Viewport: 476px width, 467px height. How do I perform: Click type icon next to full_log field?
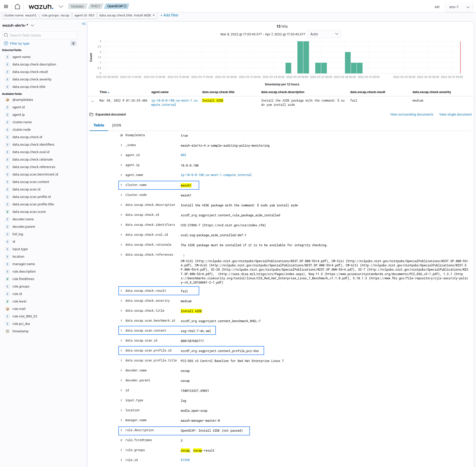coord(7,234)
